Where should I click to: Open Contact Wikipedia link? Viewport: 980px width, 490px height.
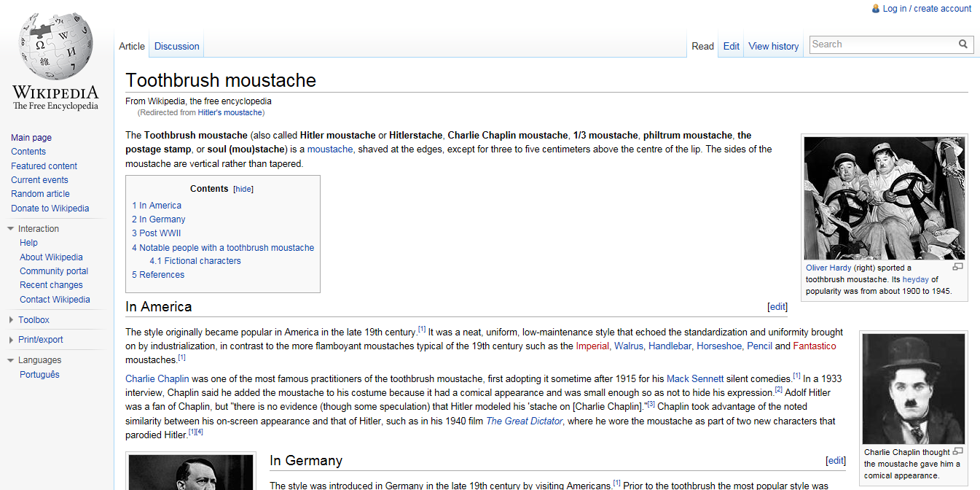click(55, 300)
